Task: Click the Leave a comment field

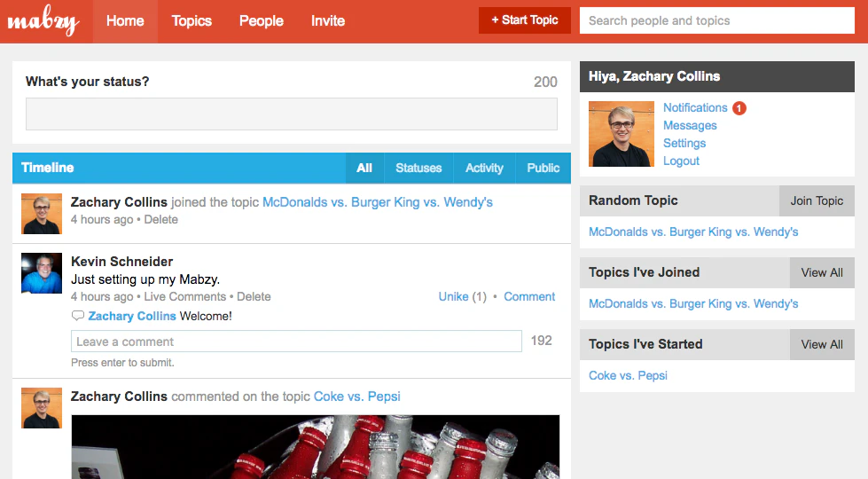Action: pyautogui.click(x=296, y=342)
